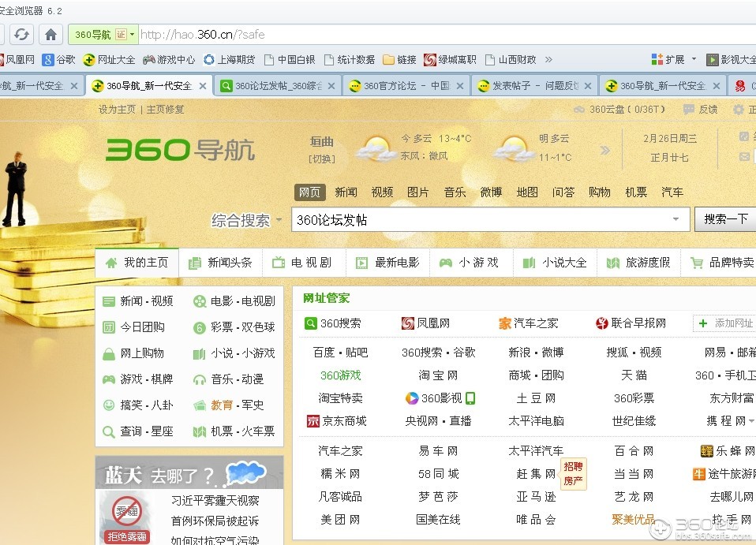This screenshot has width=756, height=545.
Task: Open 最新电影 category with film icon
Action: pos(387,263)
